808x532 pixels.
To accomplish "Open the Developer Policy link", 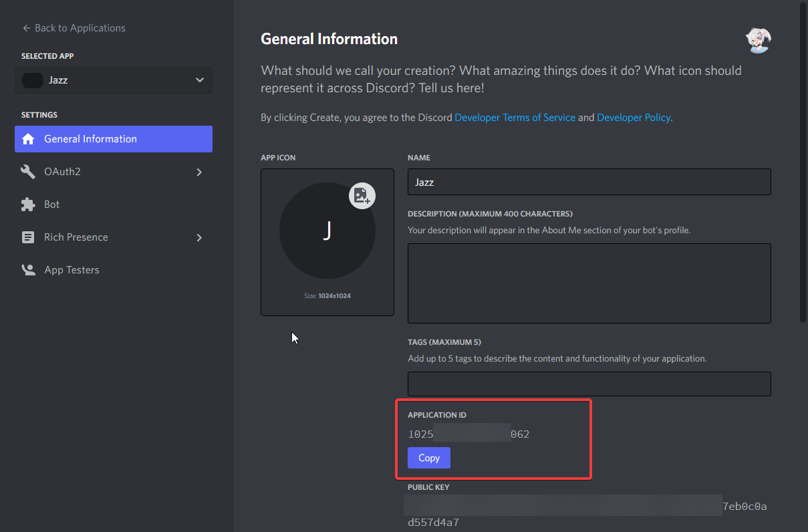I will click(634, 118).
